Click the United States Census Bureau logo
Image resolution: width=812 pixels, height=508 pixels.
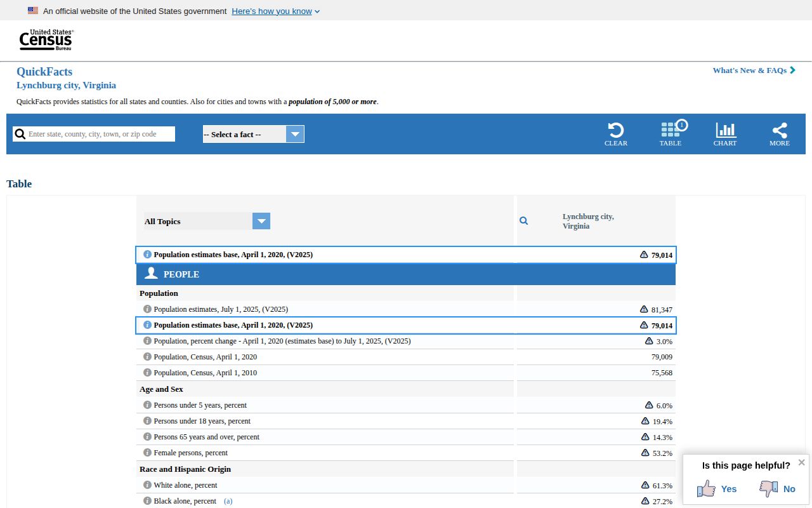(x=46, y=40)
